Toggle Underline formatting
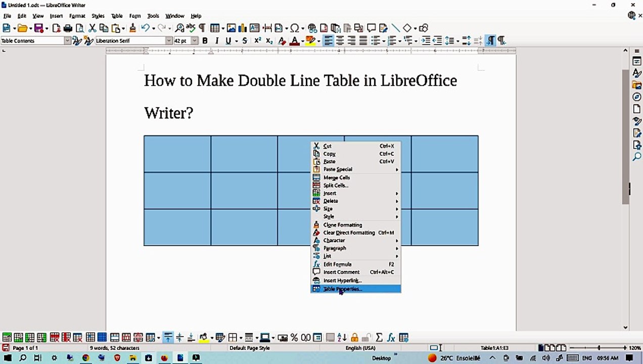This screenshot has height=364, width=643. 228,41
